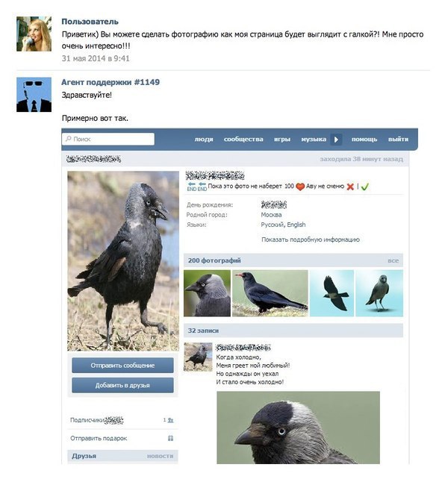Open the сообщества menu item
Viewport: 448px width, 479px height.
tap(243, 140)
